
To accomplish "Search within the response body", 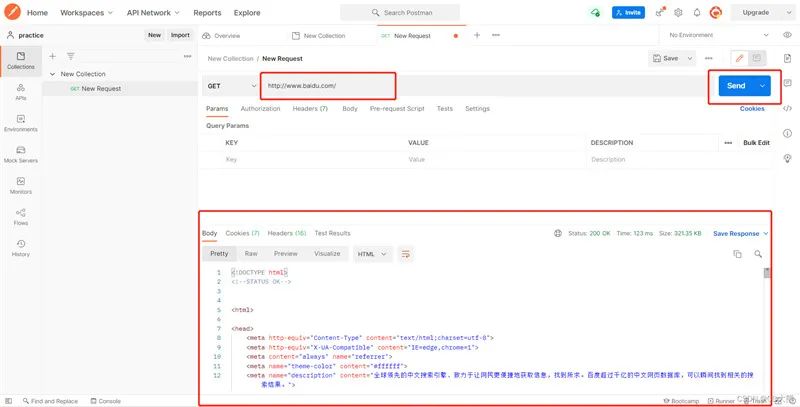I will [758, 254].
